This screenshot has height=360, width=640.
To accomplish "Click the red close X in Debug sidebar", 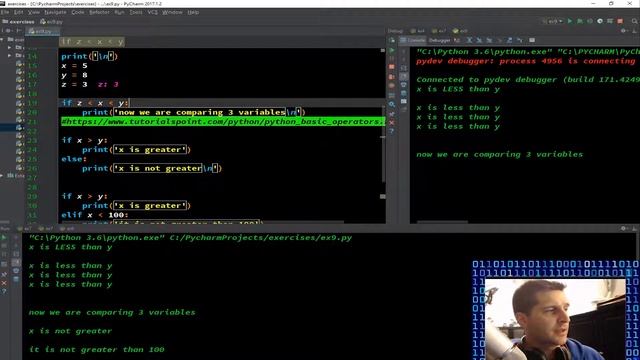I will pos(392,122).
